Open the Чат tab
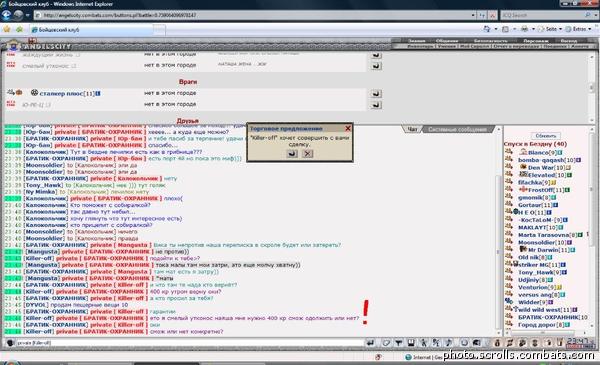 tap(412, 129)
